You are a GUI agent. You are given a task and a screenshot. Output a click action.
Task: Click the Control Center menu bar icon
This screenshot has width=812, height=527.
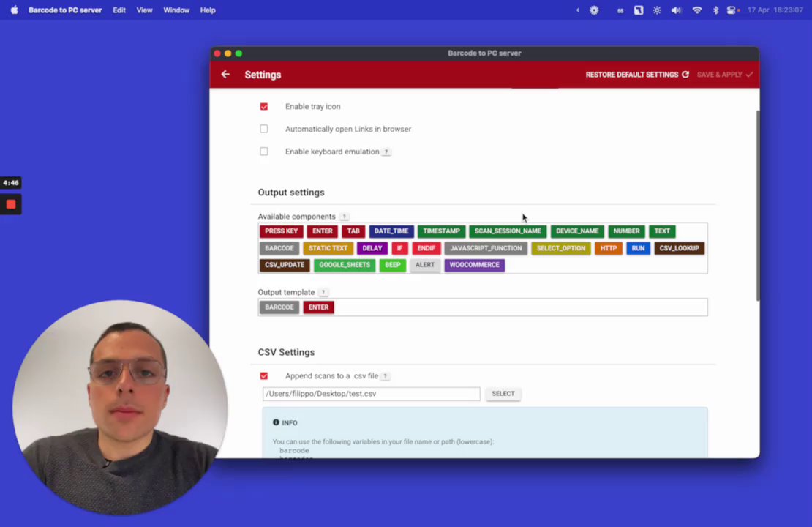click(x=732, y=10)
